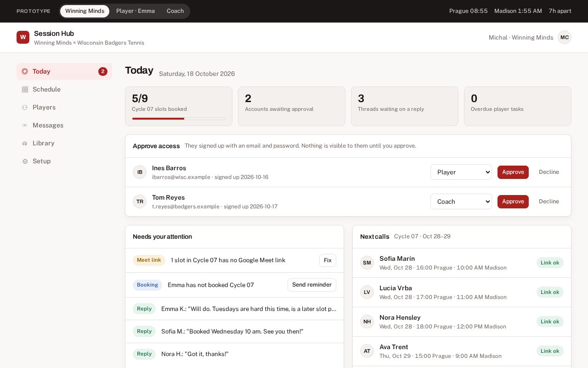588x368 pixels.
Task: Click the Schedule grid icon in sidebar
Action: coord(25,89)
